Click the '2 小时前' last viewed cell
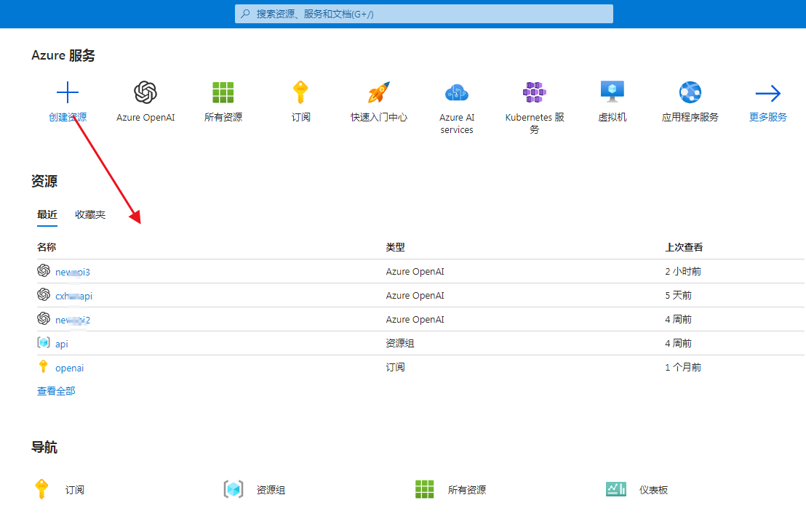This screenshot has width=806, height=532. pyautogui.click(x=683, y=271)
